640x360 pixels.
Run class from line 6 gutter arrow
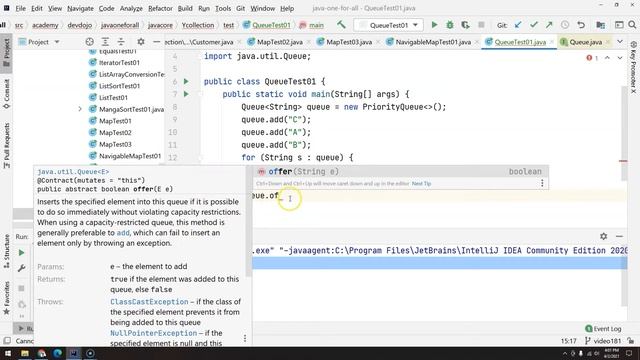click(x=186, y=81)
